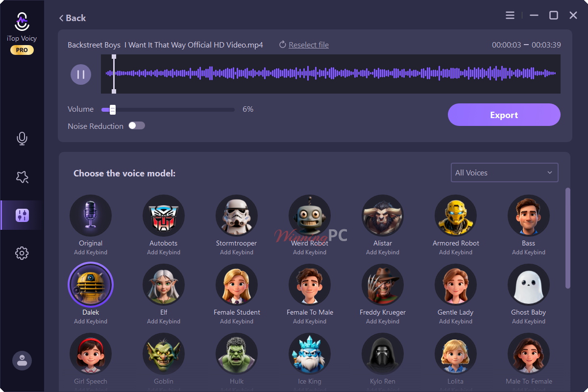Select the Kylo Ren voice model
The width and height of the screenshot is (588, 392).
tap(383, 354)
